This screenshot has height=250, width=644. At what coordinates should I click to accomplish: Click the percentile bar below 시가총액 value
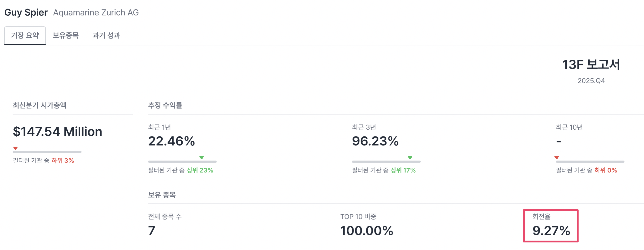(47, 152)
